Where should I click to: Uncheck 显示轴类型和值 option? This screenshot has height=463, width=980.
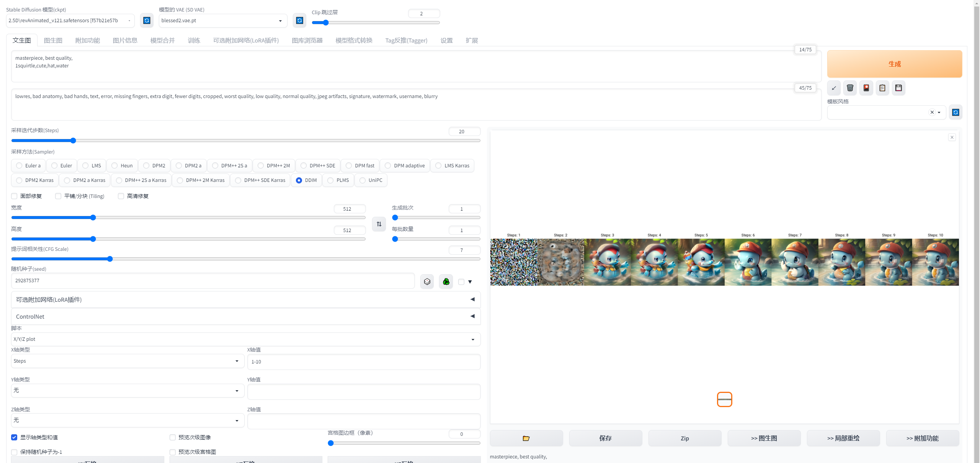14,437
